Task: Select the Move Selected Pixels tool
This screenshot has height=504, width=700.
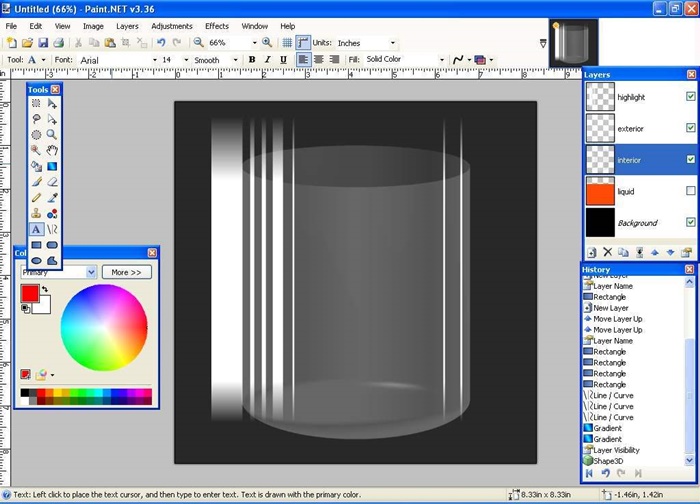Action: [x=52, y=104]
